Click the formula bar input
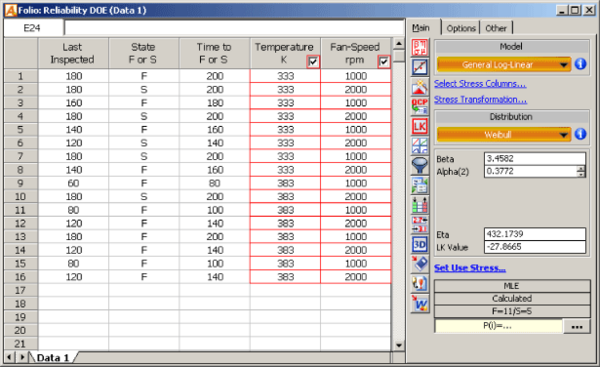The image size is (600, 367). tap(234, 28)
